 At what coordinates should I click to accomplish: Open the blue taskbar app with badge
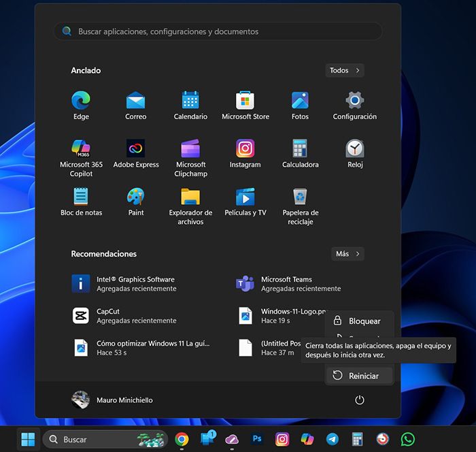click(207, 438)
